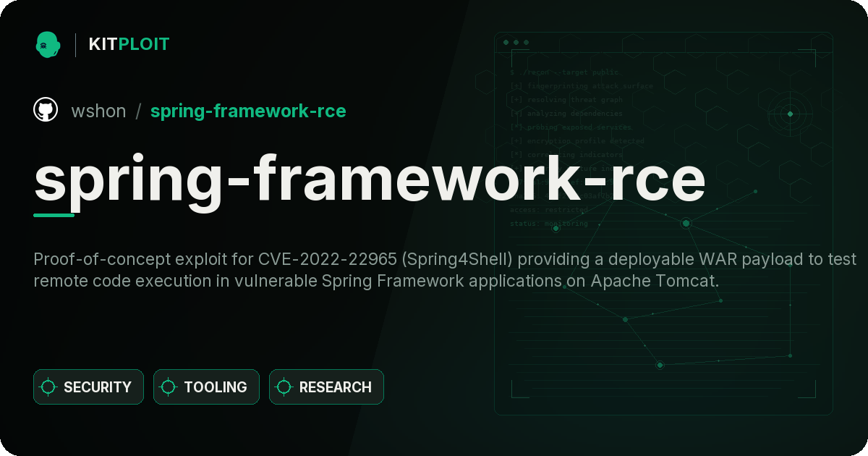Viewport: 868px width, 456px height.
Task: Click the radar target icon in terminal window
Action: tap(790, 114)
